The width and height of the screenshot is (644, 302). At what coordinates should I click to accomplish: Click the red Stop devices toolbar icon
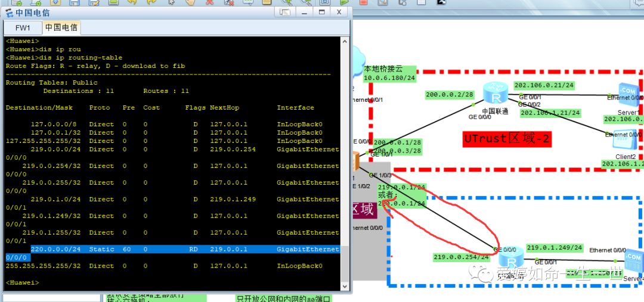(364, 2)
